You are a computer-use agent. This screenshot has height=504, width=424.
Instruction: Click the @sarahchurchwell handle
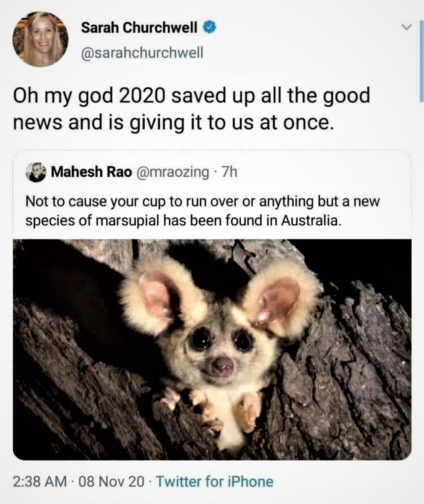142,53
